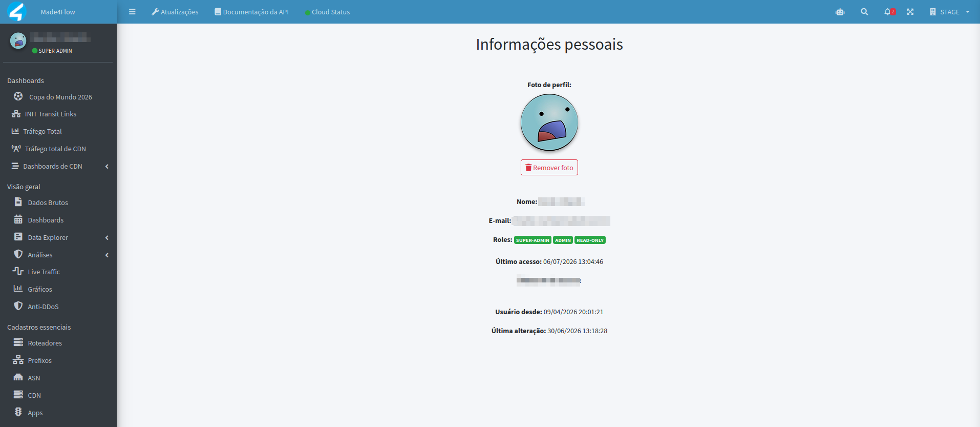
Task: Open Roteadores registry
Action: click(45, 343)
